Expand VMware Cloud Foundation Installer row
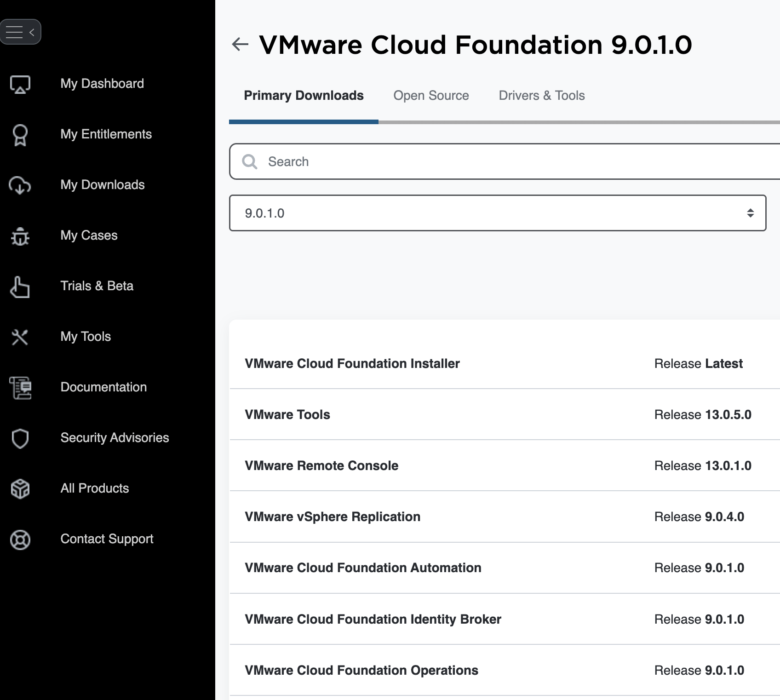The image size is (780, 700). tap(352, 364)
